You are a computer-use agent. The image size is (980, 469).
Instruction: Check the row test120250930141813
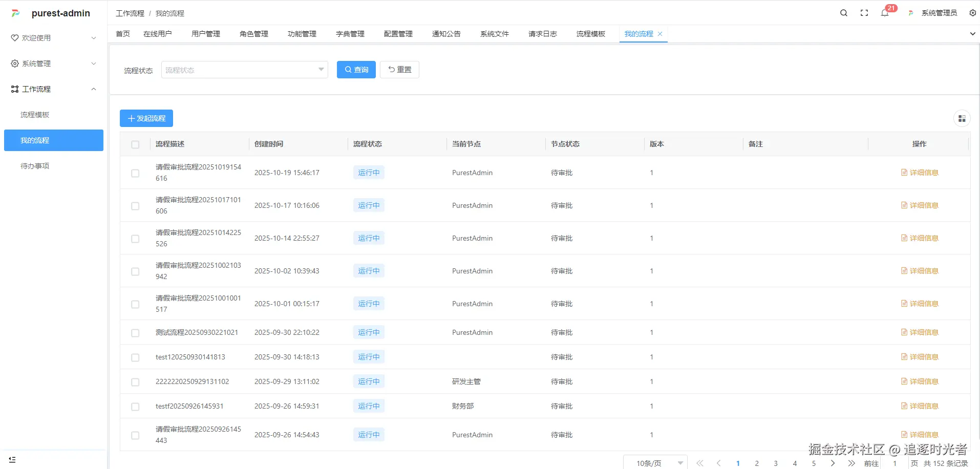[135, 357]
